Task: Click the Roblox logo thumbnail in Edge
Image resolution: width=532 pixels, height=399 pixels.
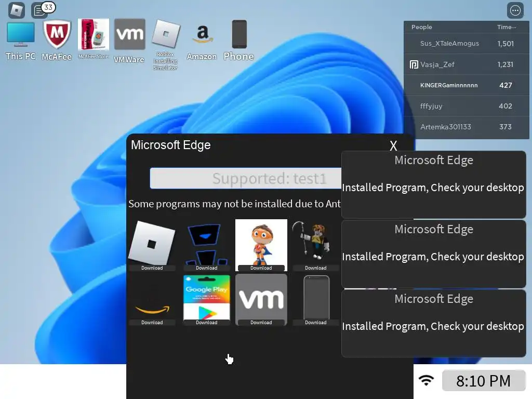Action: click(152, 243)
